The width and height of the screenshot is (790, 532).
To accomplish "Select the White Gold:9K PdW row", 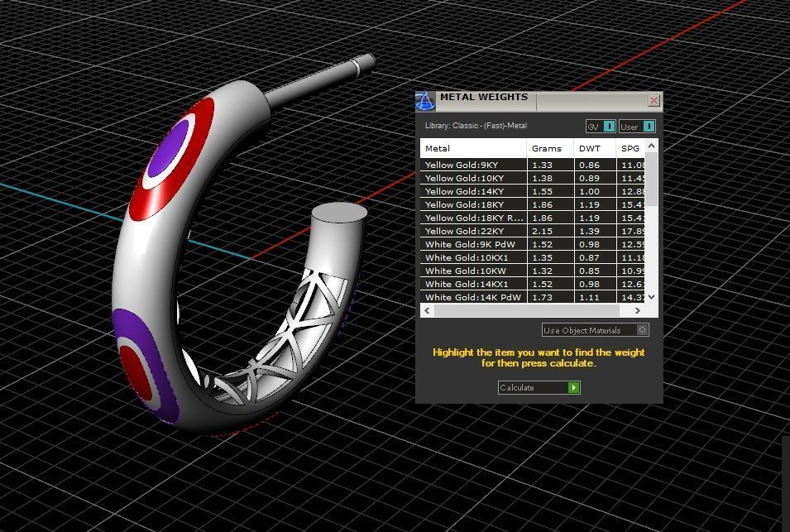I will [x=533, y=244].
